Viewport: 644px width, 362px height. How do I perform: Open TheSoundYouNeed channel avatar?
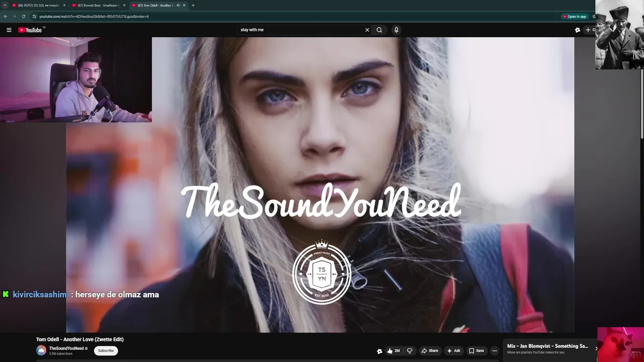tap(41, 350)
